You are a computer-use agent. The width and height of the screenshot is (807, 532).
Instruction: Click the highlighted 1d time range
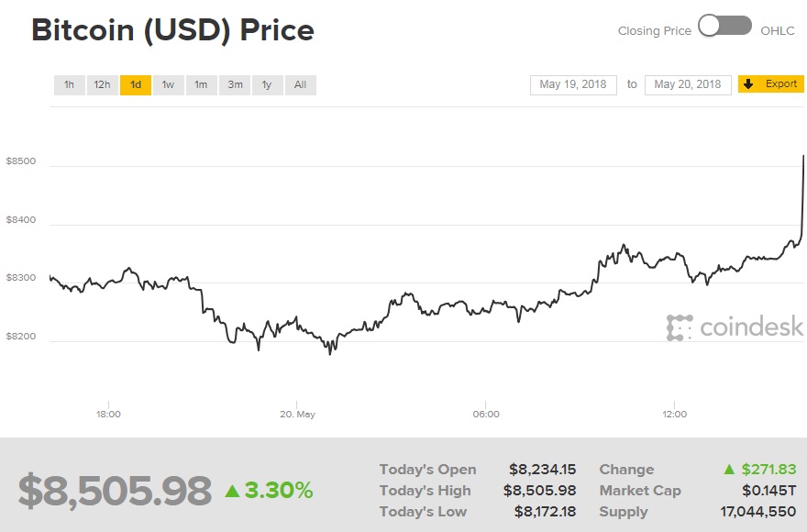[x=135, y=84]
